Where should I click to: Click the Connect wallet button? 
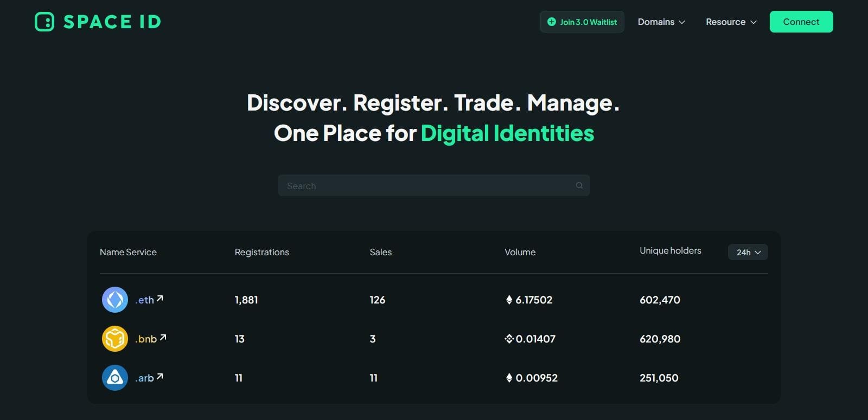(x=801, y=22)
